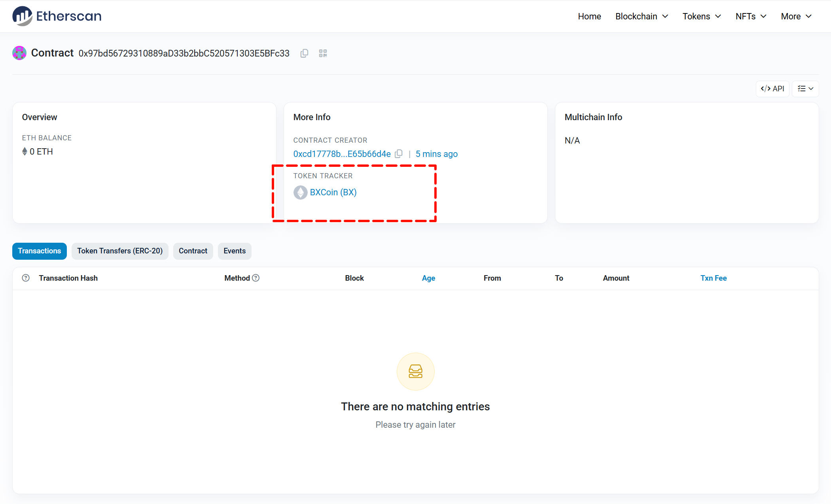Viewport: 831px width, 504px height.
Task: Open the QR code icon next to address
Action: 323,53
